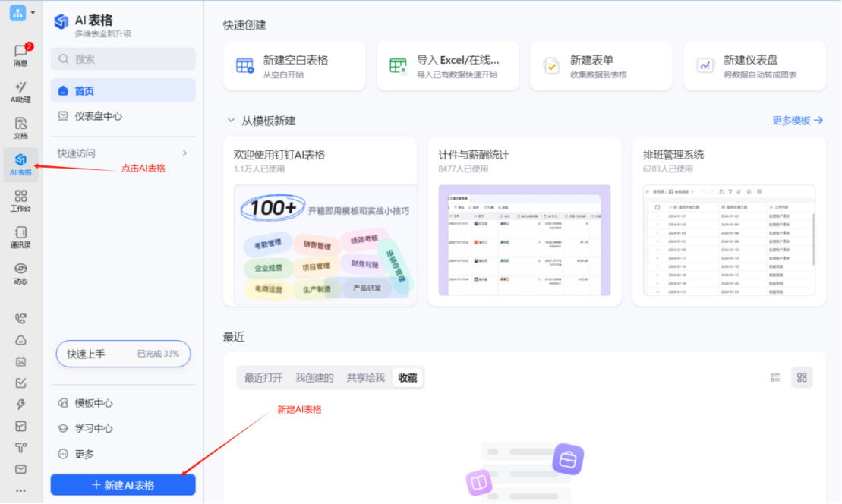This screenshot has height=504, width=842.
Task: Click the 快速上手 progress pill
Action: 123,354
